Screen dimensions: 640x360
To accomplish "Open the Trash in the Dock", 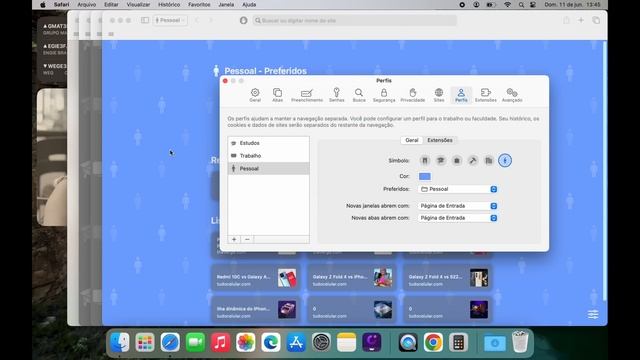I will click(520, 342).
